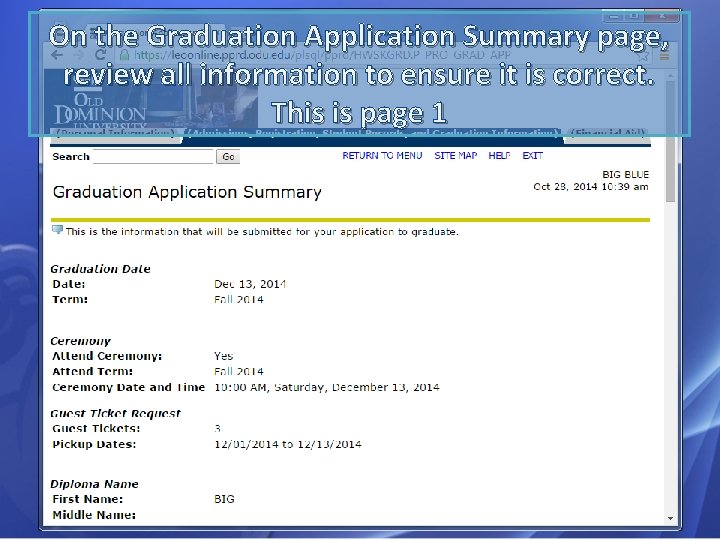Focus the Search input field
This screenshot has width=720, height=540.
pos(153,156)
